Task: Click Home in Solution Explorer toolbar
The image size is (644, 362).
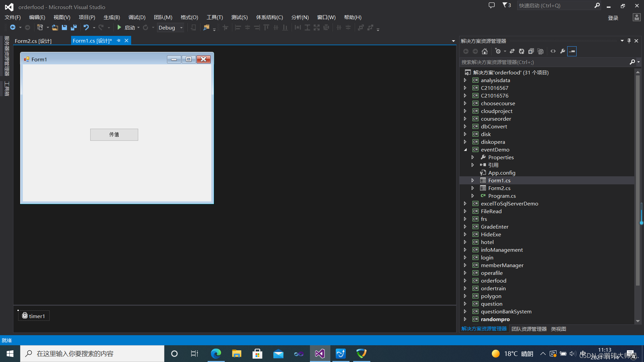Action: tap(485, 51)
